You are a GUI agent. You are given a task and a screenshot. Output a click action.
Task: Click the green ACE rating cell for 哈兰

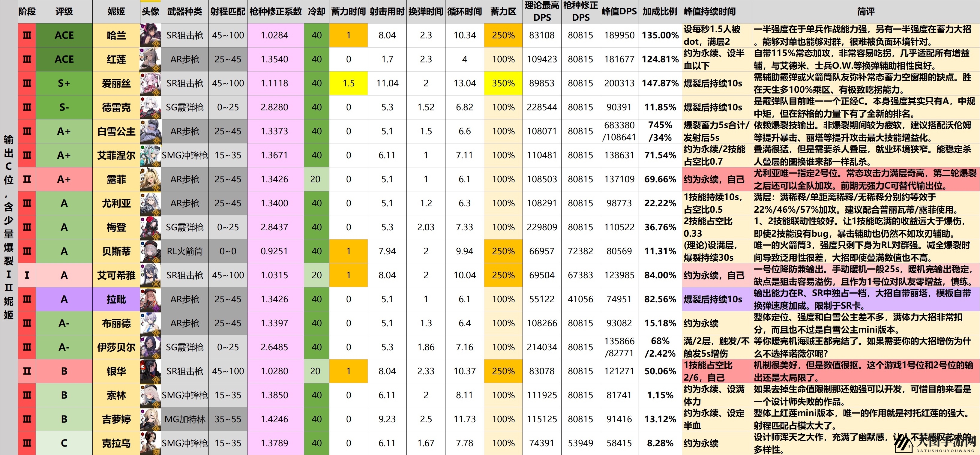[64, 35]
